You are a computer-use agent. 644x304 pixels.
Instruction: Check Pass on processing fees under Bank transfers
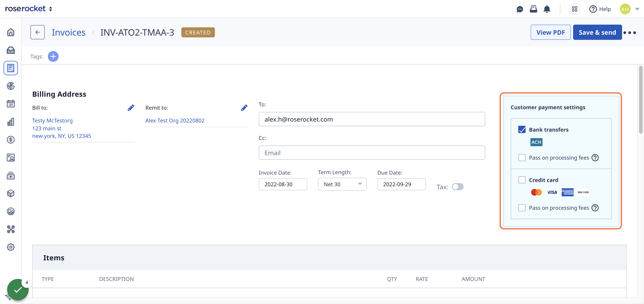tap(522, 158)
